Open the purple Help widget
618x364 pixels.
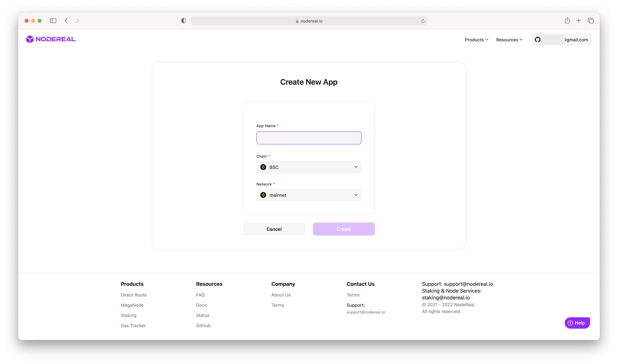(x=577, y=323)
